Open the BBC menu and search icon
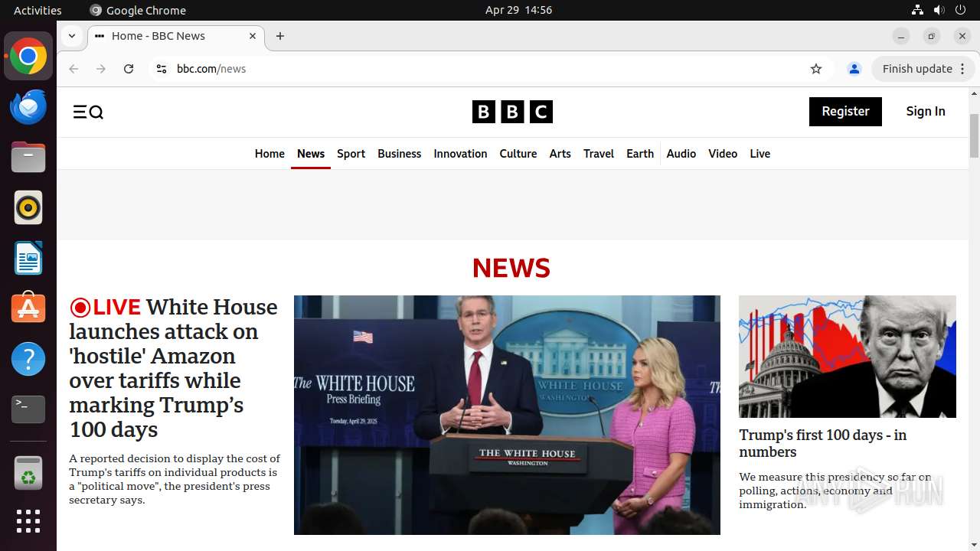980x551 pixels. pos(88,112)
